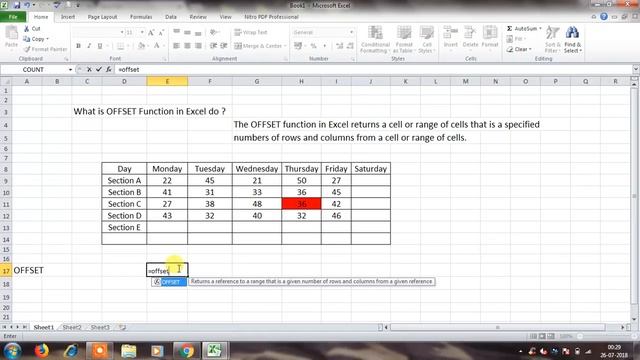Click the horizontal scrollbar
This screenshot has height=360, width=640.
[498, 327]
